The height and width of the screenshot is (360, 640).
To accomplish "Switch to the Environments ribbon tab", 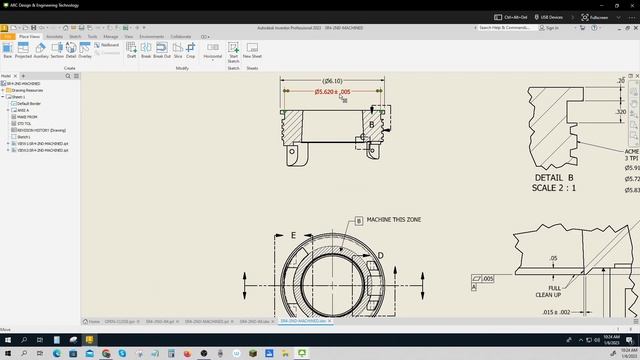I will pos(151,37).
